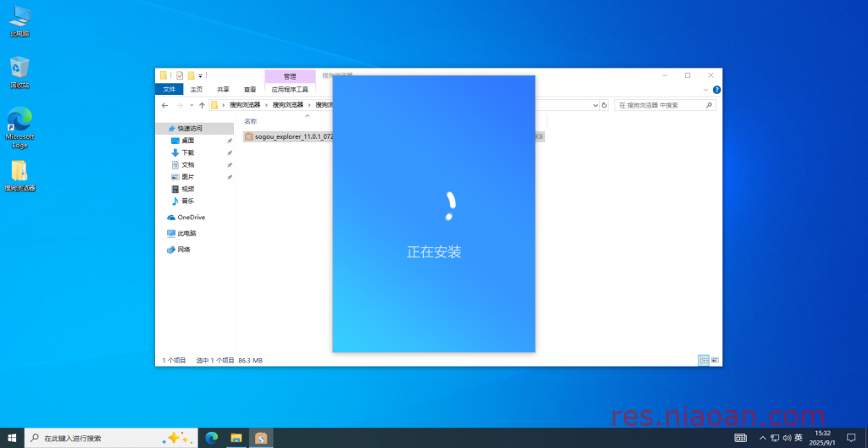Expand address bar history dropdown
868x448 pixels.
[596, 105]
